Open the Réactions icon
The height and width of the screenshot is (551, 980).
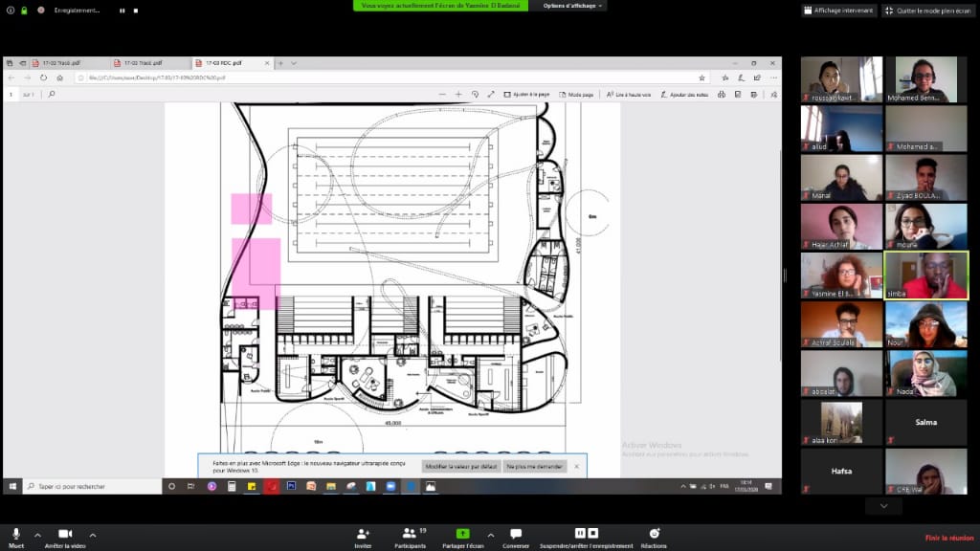655,534
